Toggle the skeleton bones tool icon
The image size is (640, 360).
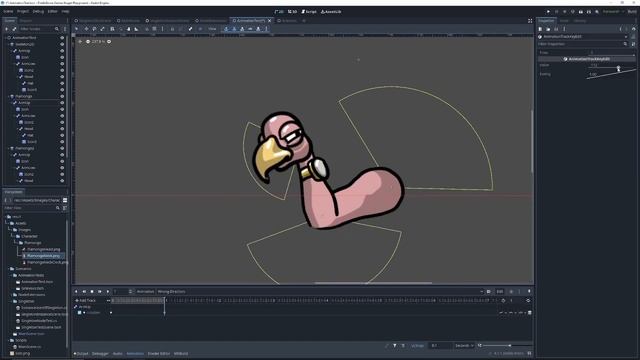pos(190,29)
